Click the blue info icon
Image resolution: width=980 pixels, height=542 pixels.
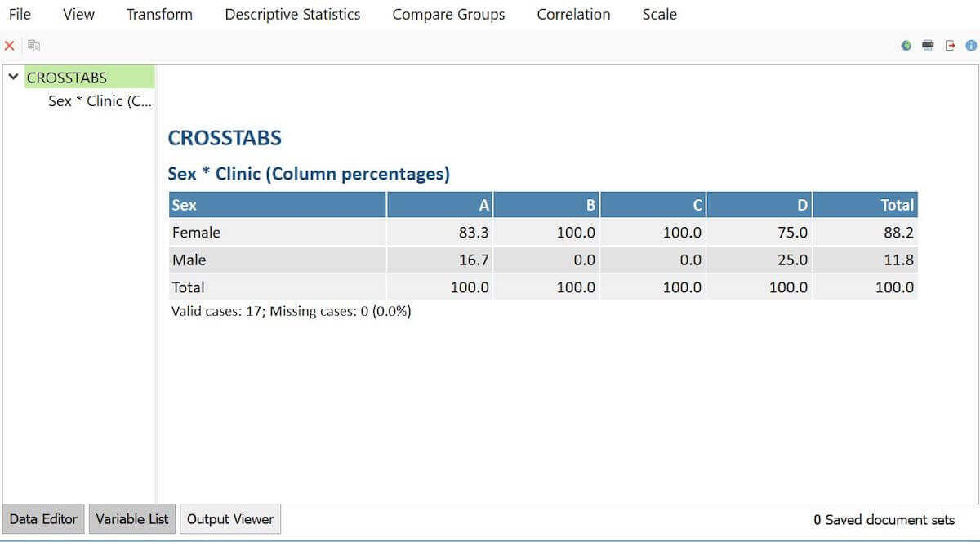(971, 46)
